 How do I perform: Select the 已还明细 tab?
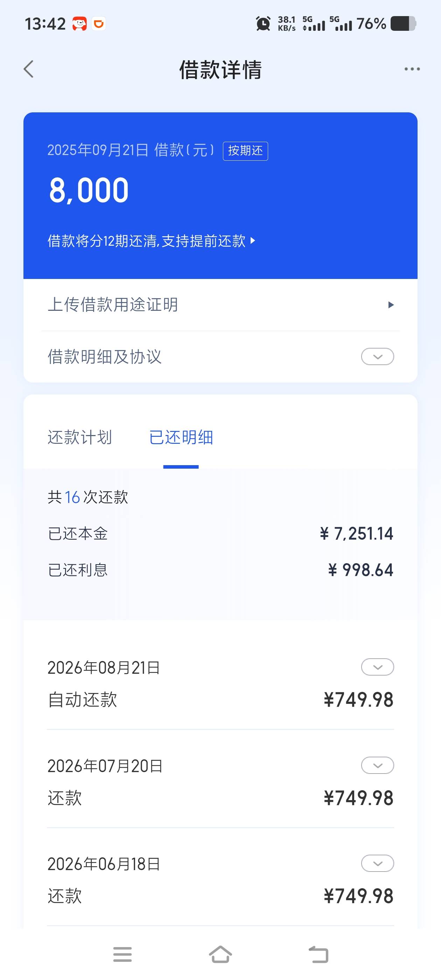[x=181, y=437]
